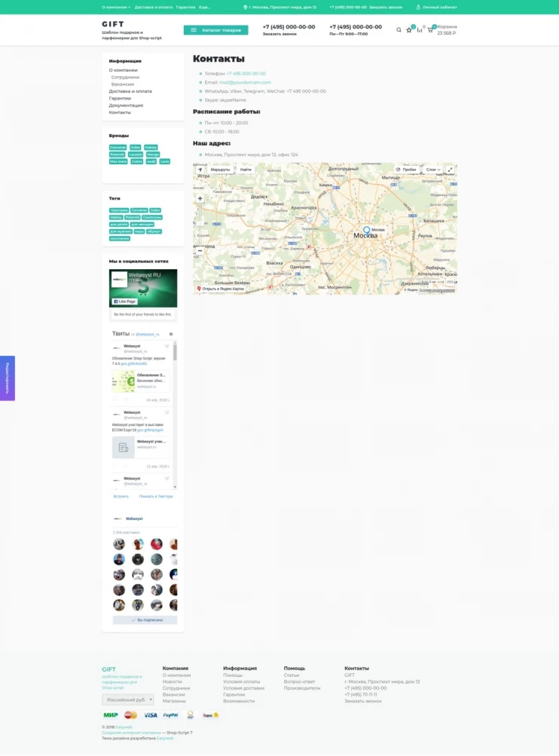This screenshot has width=559, height=756.
Task: Open favorites via the star icon
Action: [x=409, y=30]
